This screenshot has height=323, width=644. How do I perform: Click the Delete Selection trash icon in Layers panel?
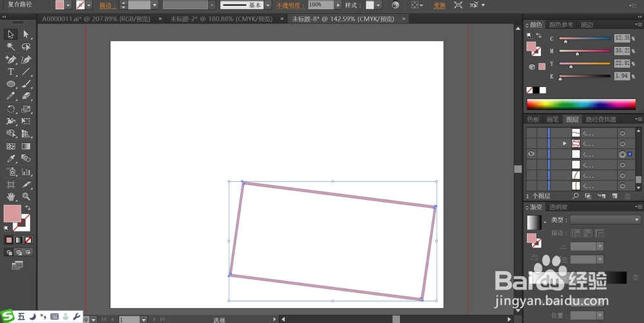(x=627, y=197)
